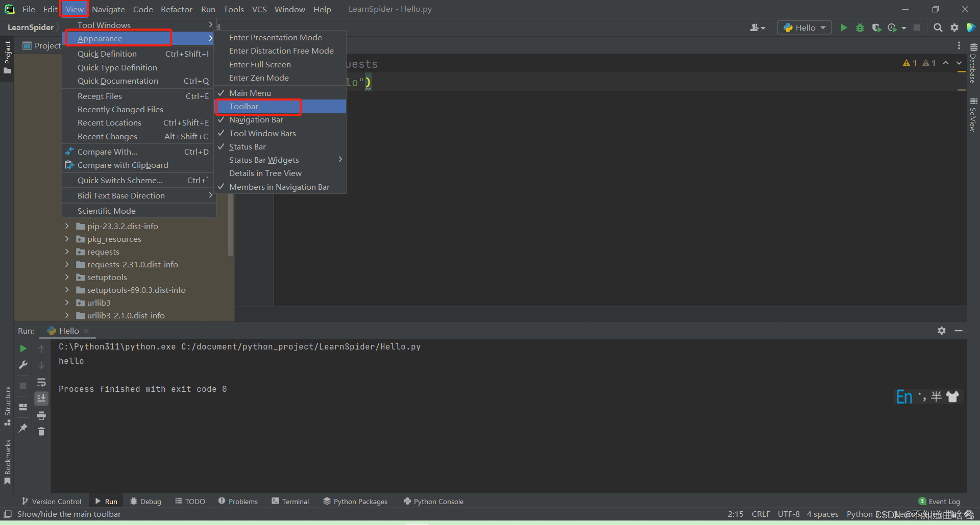
Task: Toggle scroll to end icon in Run console
Action: tap(41, 398)
